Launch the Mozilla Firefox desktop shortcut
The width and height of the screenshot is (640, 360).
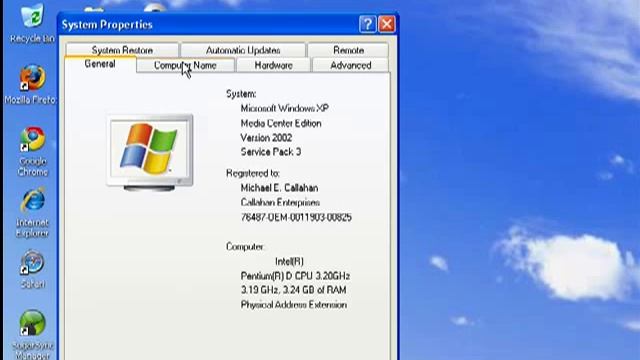[30, 84]
